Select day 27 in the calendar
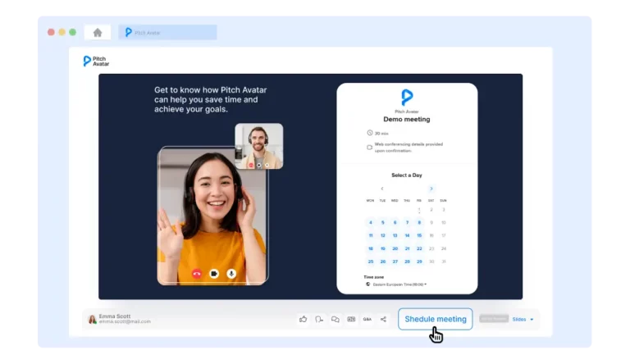The width and height of the screenshot is (630, 364). pyautogui.click(x=395, y=262)
